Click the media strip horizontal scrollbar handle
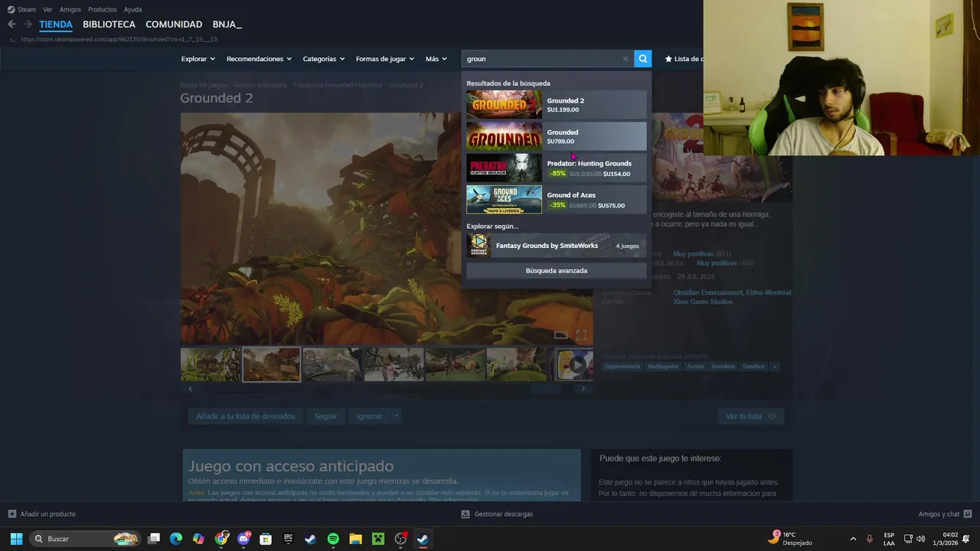The width and height of the screenshot is (980, 551). point(546,389)
